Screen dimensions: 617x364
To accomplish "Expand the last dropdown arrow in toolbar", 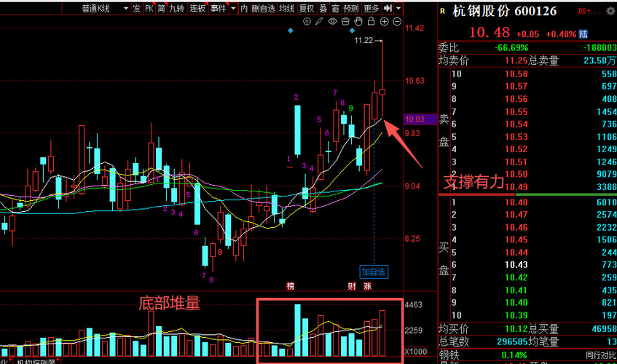I will (x=398, y=8).
